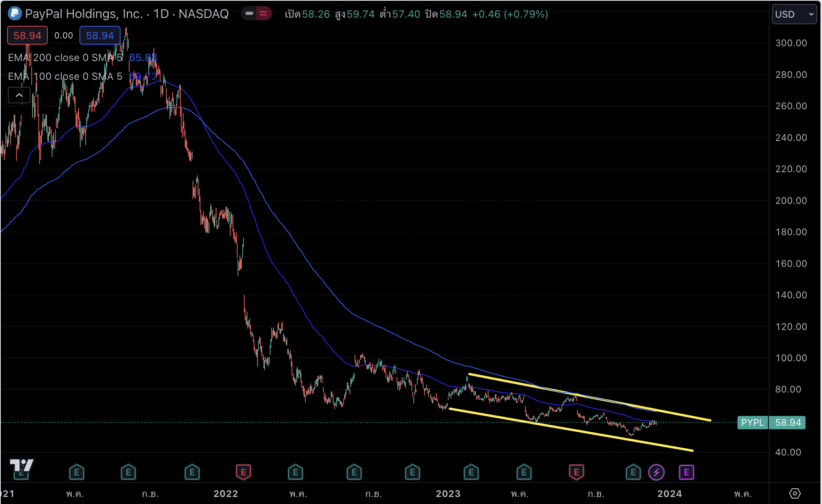
Task: Select the lower yellow trendline of the channel
Action: coord(571,430)
